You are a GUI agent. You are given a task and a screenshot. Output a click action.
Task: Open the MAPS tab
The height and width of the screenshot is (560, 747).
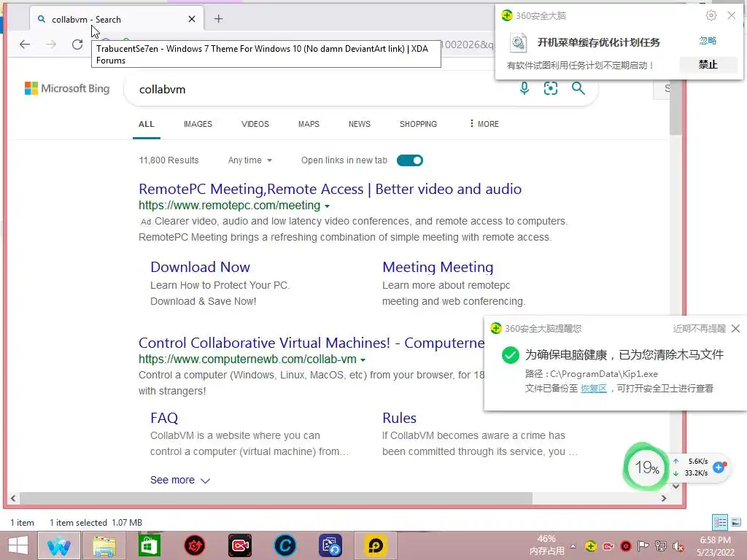309,124
